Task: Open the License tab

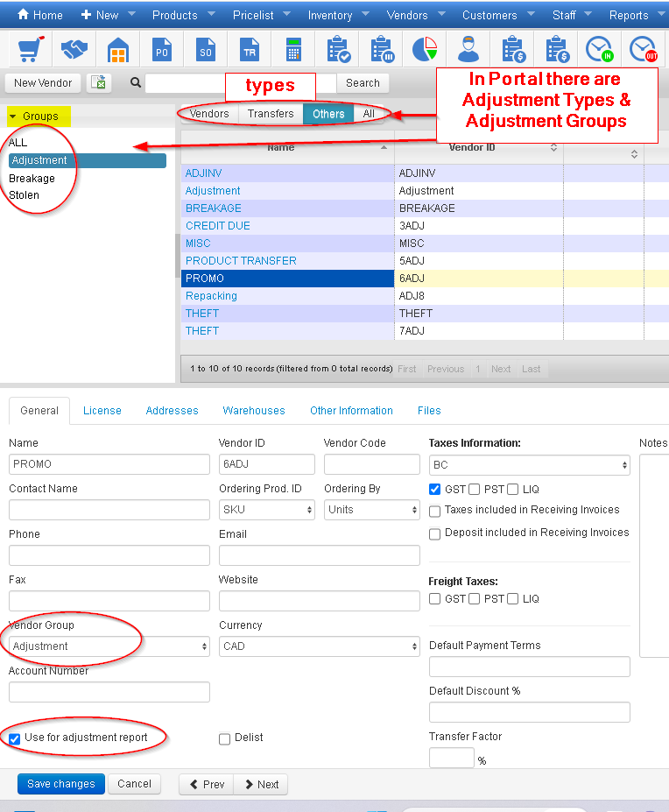Action: pyautogui.click(x=102, y=411)
